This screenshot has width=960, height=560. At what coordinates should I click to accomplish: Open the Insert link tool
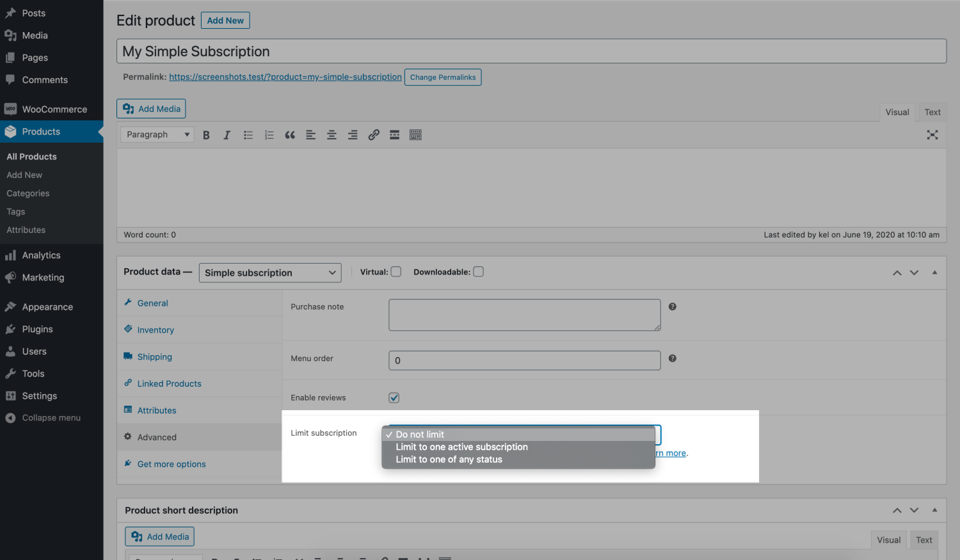374,134
